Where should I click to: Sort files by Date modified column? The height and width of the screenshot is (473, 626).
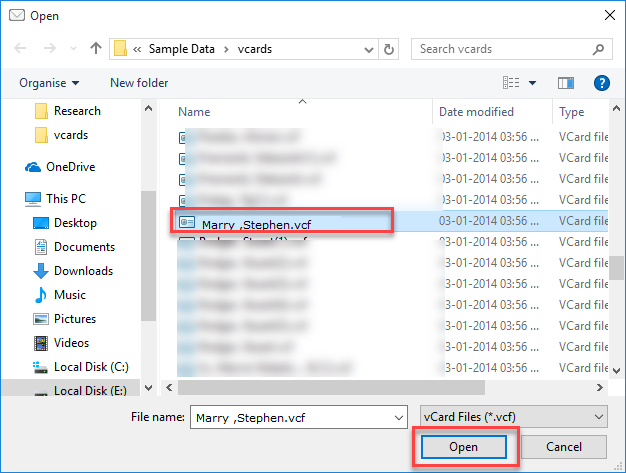(x=476, y=112)
